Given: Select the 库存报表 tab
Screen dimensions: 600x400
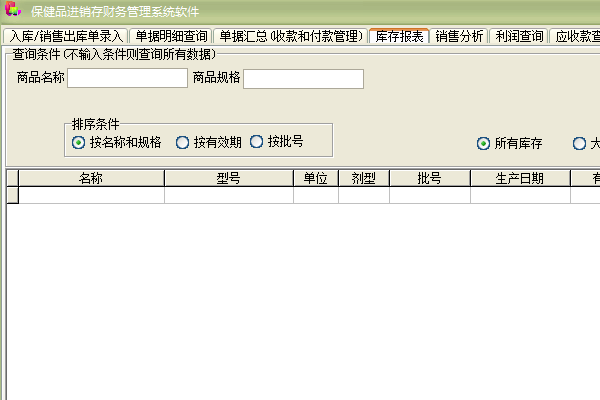Looking at the screenshot, I should (399, 36).
